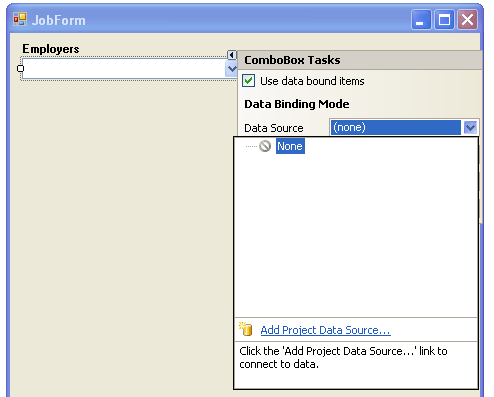Click the smart tag arrow glyph above combo box

click(x=232, y=55)
